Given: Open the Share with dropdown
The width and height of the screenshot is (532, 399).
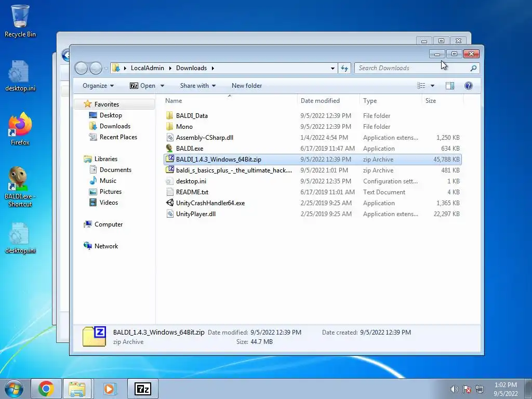Looking at the screenshot, I should click(x=198, y=86).
